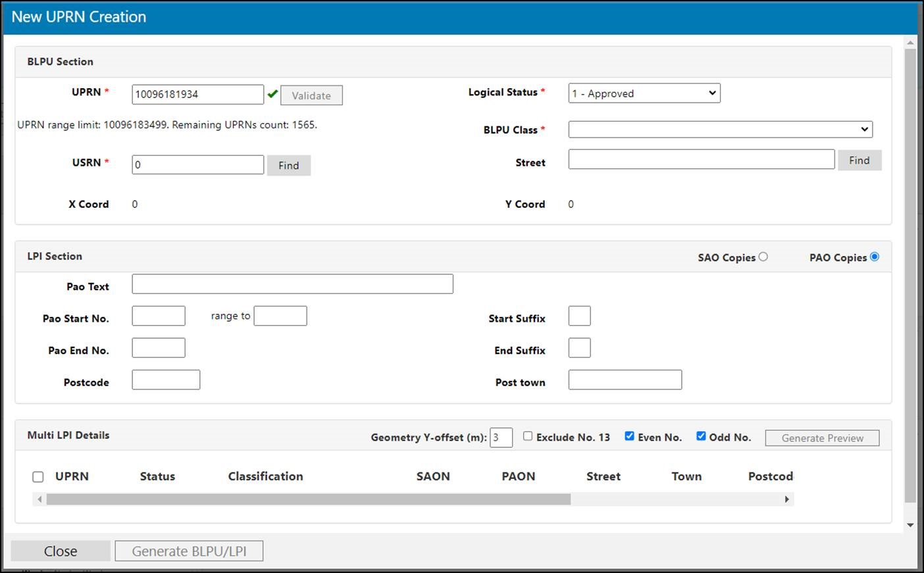The width and height of the screenshot is (924, 573).
Task: Focus the range to field
Action: (x=280, y=316)
